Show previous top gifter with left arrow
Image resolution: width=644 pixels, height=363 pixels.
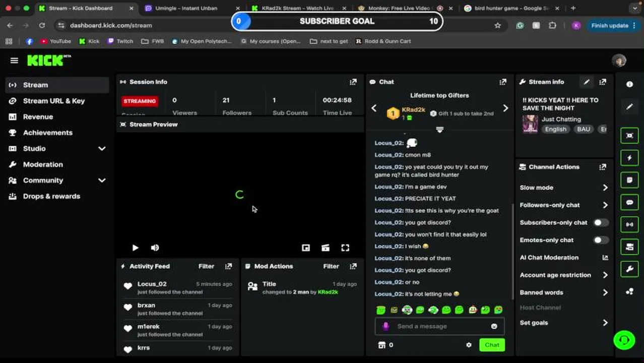point(374,108)
